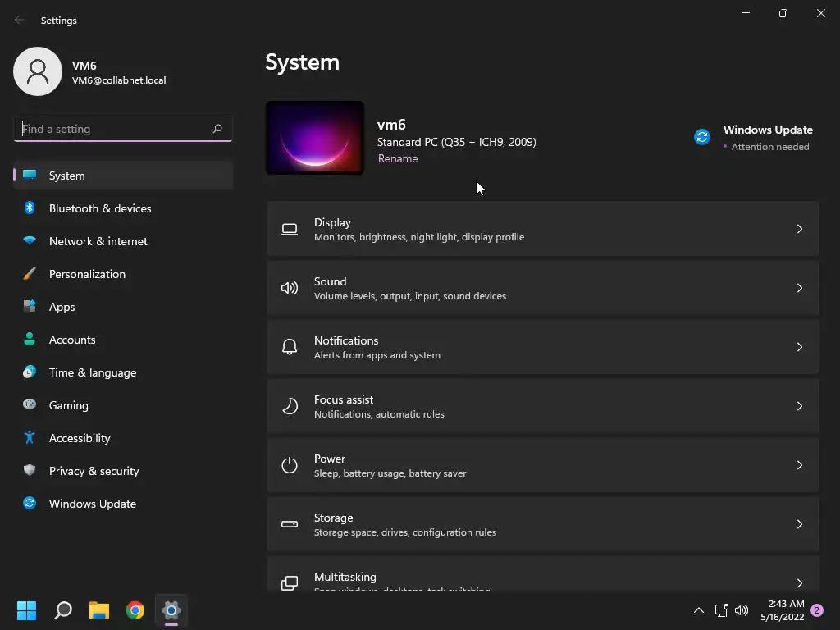Open taskbar Search

(x=63, y=610)
